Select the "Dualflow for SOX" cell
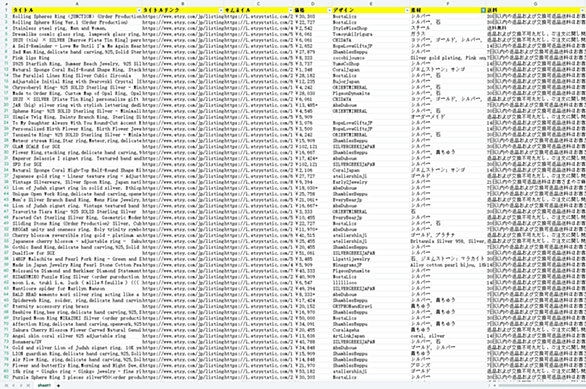The width and height of the screenshot is (586, 389). [77, 253]
